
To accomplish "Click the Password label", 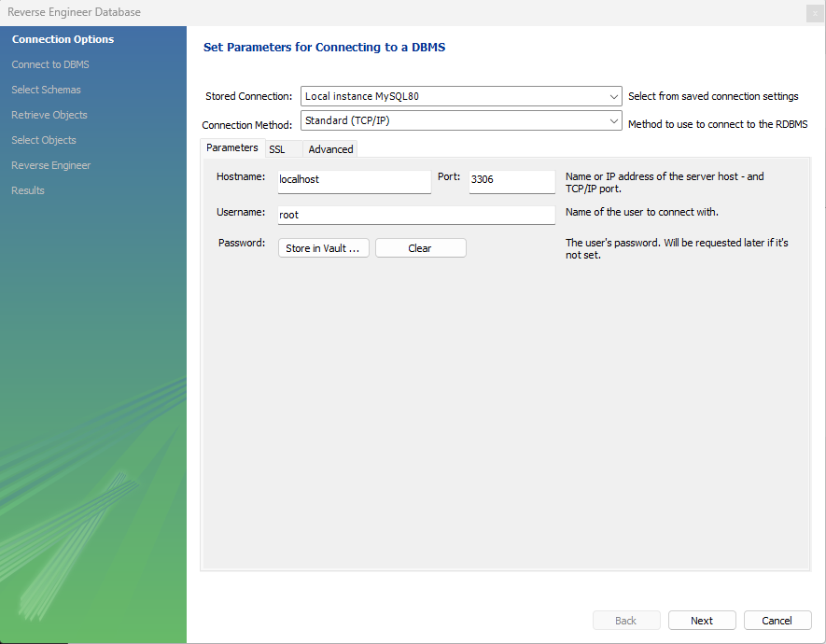I will (242, 243).
